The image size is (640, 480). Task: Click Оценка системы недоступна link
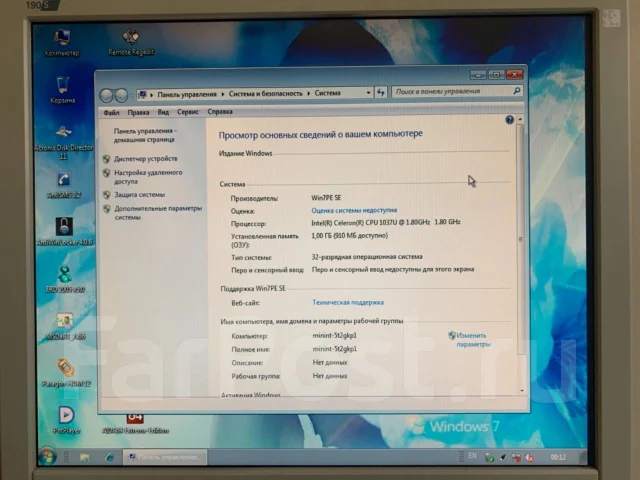coord(354,210)
